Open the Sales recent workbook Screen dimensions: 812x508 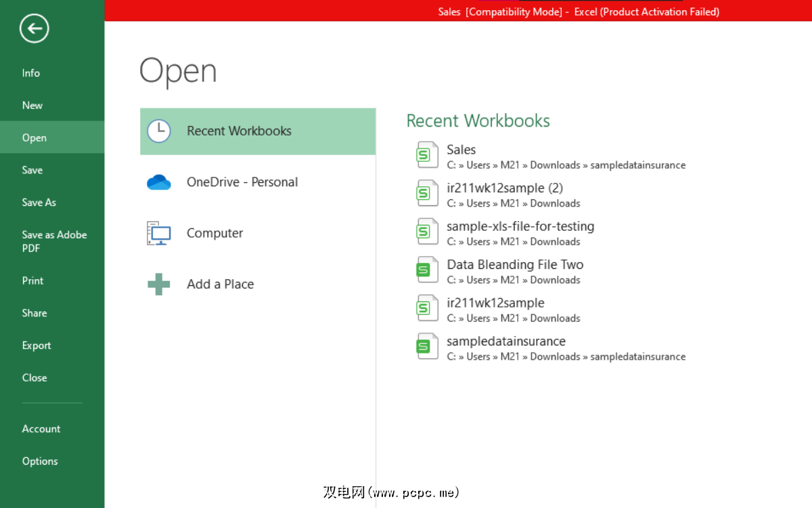coord(551,156)
